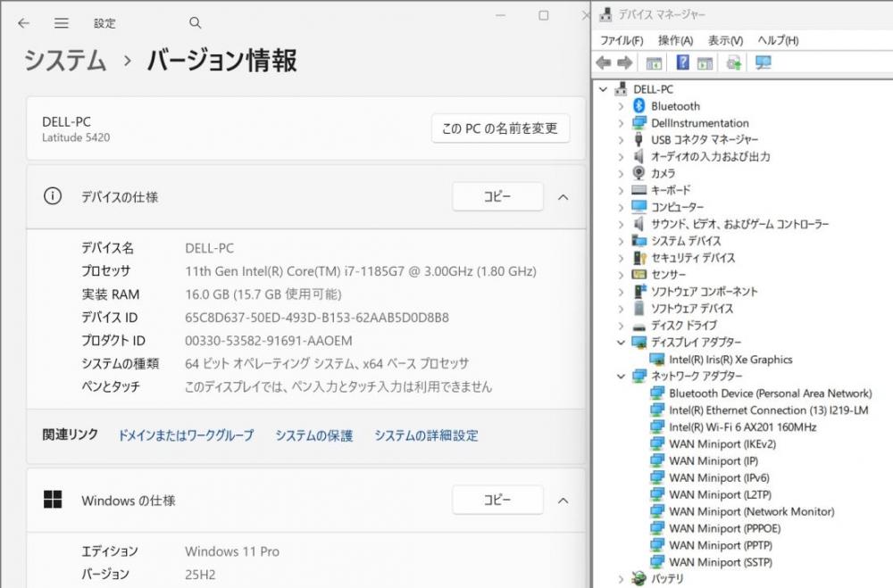
Task: Open the ファイル(F) menu
Action: tap(622, 40)
